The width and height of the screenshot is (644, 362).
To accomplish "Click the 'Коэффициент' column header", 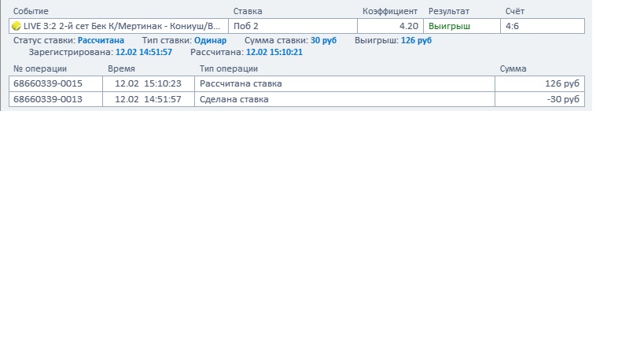I will pos(390,11).
